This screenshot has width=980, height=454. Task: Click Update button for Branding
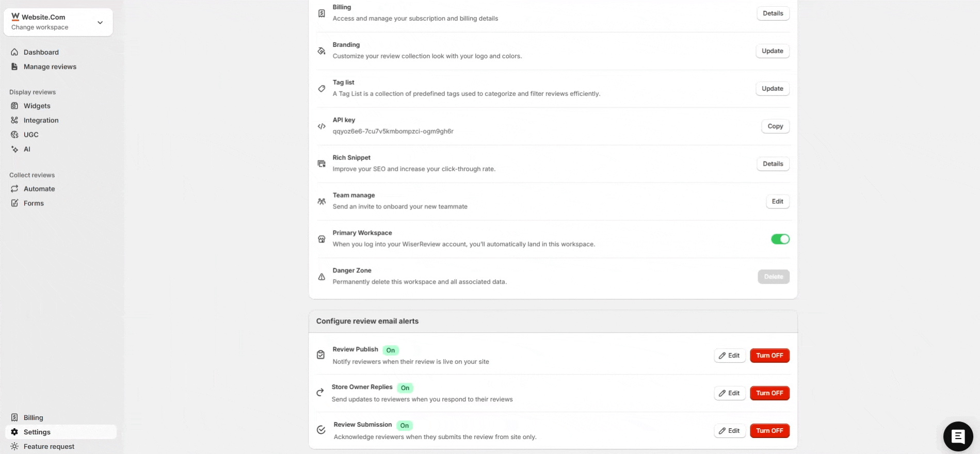coord(772,51)
